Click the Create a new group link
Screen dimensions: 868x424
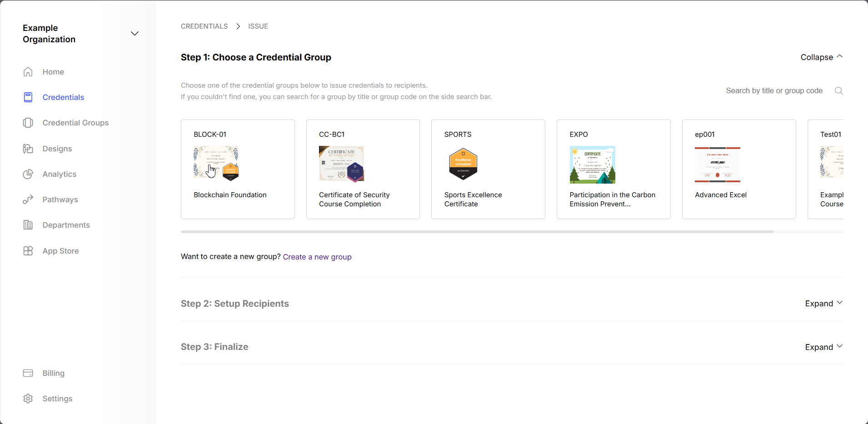coord(317,256)
